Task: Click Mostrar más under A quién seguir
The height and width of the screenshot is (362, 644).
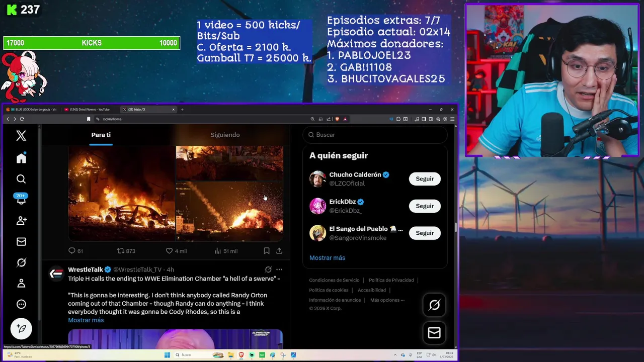Action: click(x=327, y=258)
